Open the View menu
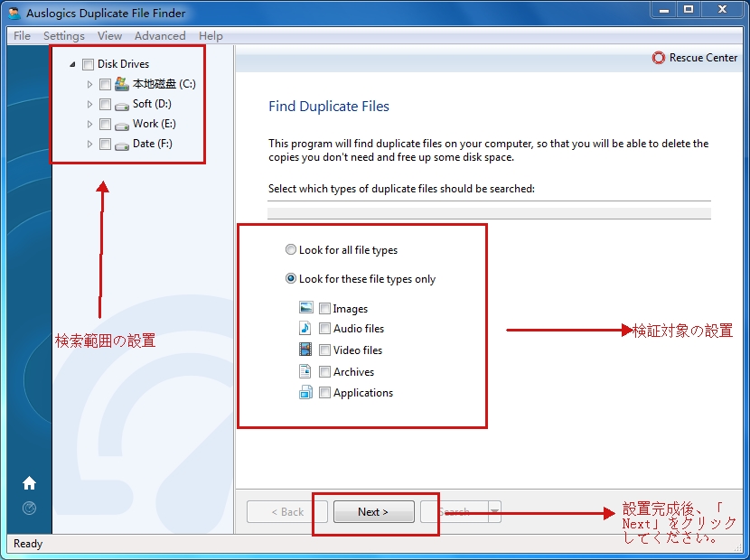The width and height of the screenshot is (750, 560). [109, 36]
